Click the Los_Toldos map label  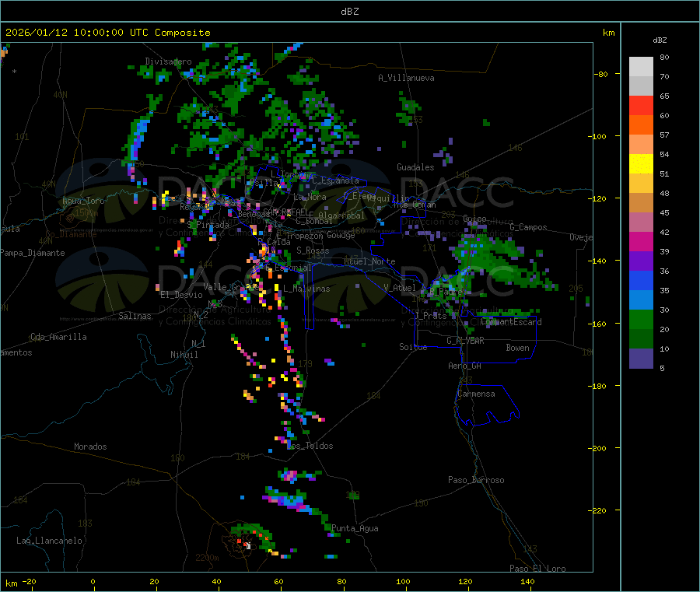[310, 446]
